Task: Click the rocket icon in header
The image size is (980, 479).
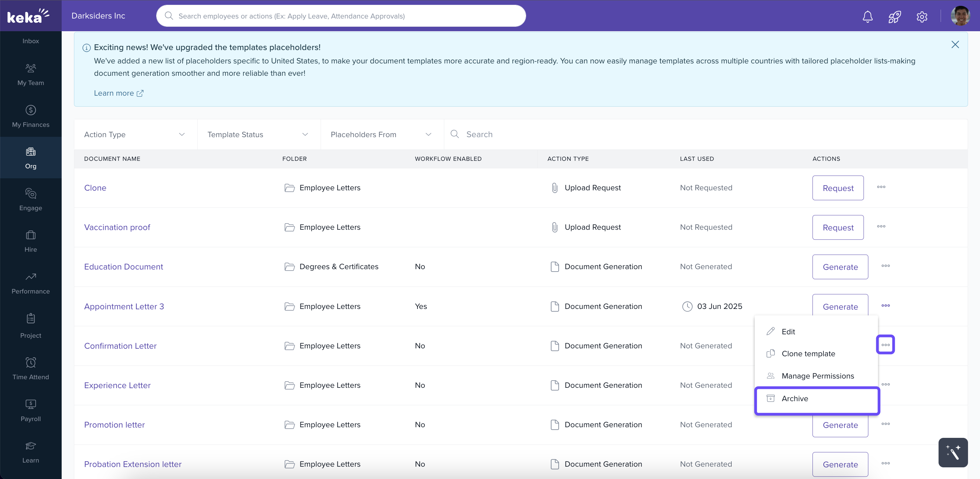Action: 894,16
